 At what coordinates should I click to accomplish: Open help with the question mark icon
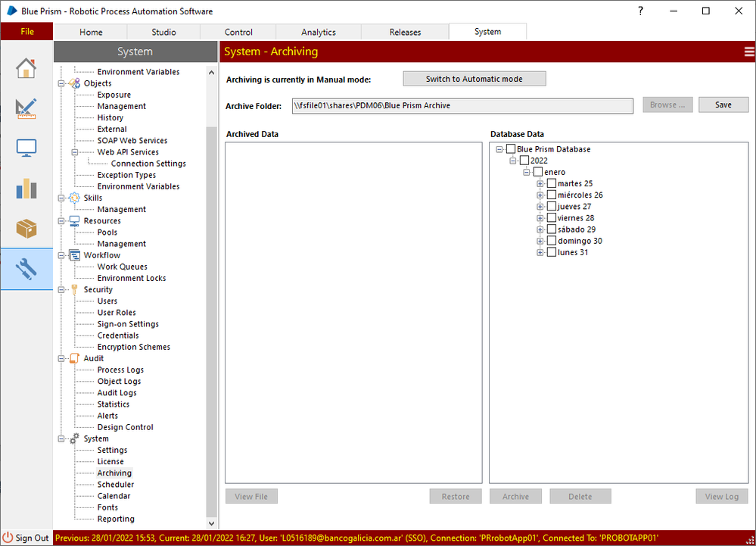640,11
